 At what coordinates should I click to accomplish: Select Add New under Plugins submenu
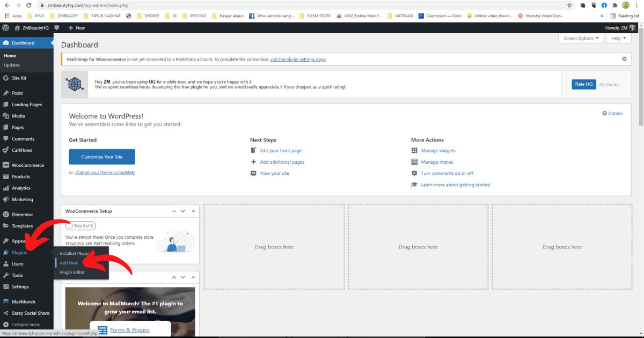pos(69,263)
